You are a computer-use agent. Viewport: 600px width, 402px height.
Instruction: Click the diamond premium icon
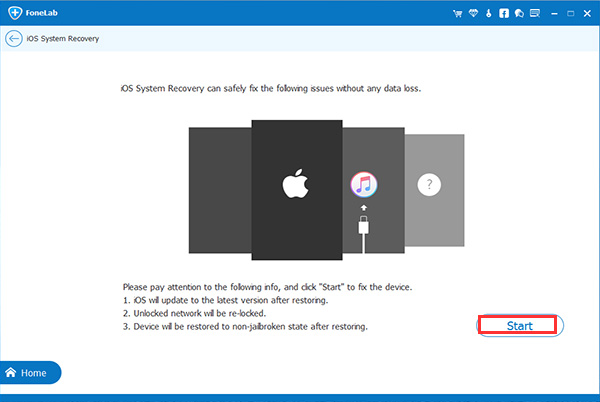pyautogui.click(x=473, y=13)
